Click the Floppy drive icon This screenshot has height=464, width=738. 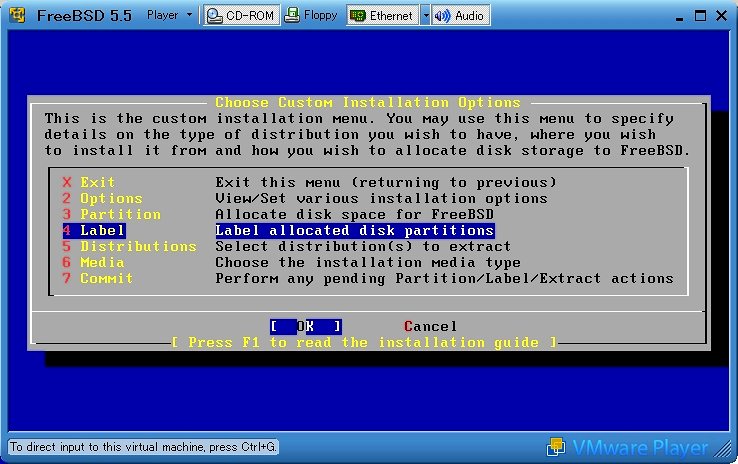(291, 16)
